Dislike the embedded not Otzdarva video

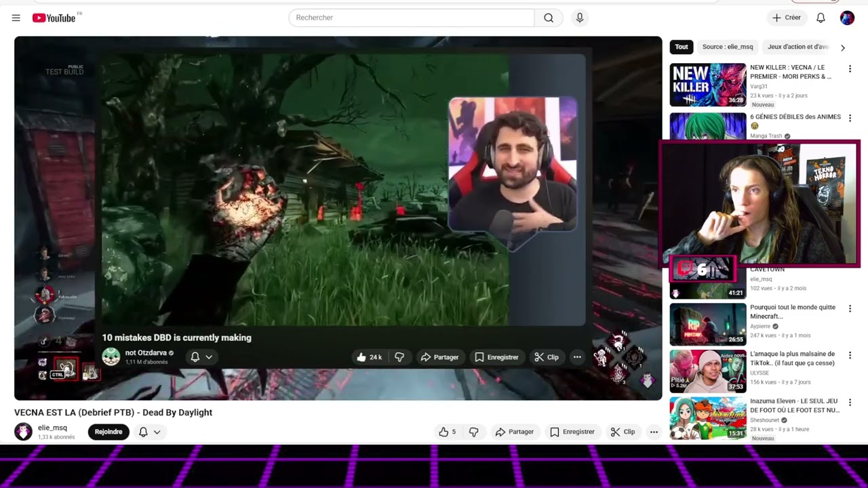[399, 357]
